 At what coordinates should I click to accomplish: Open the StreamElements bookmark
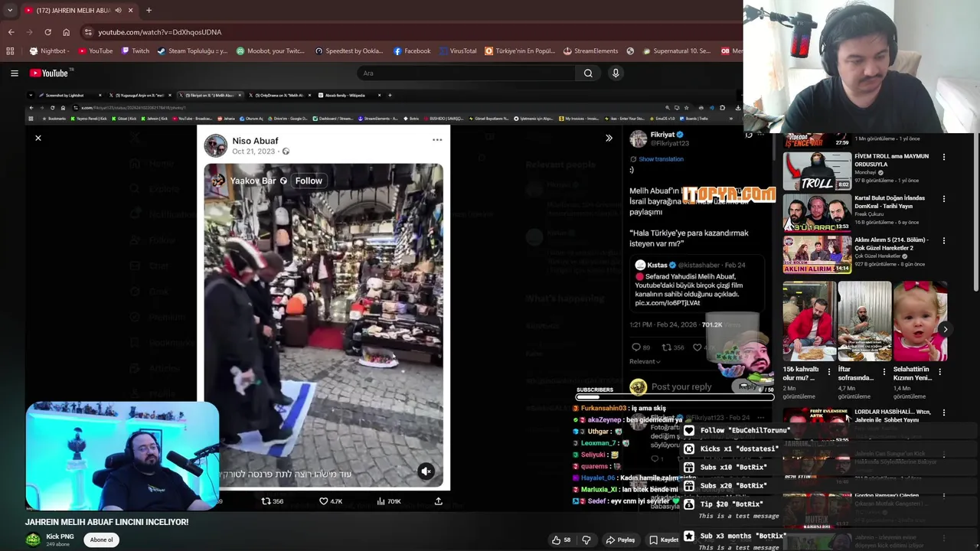coord(590,51)
